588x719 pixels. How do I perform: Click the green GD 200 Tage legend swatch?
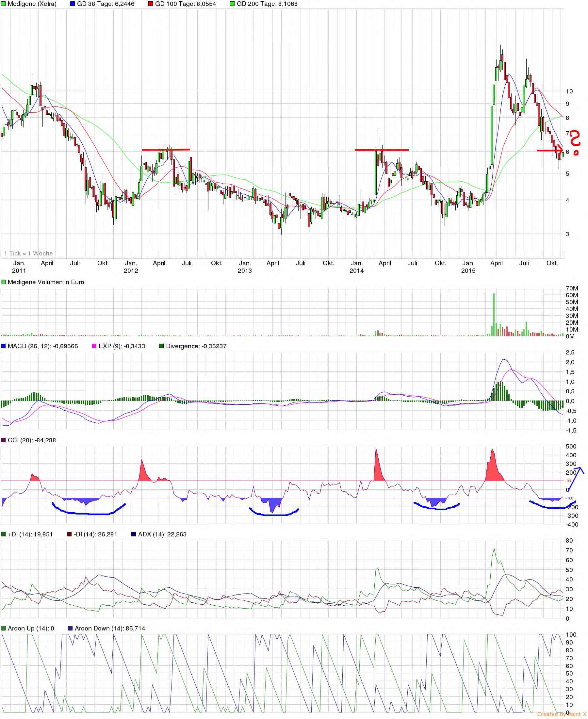click(232, 4)
